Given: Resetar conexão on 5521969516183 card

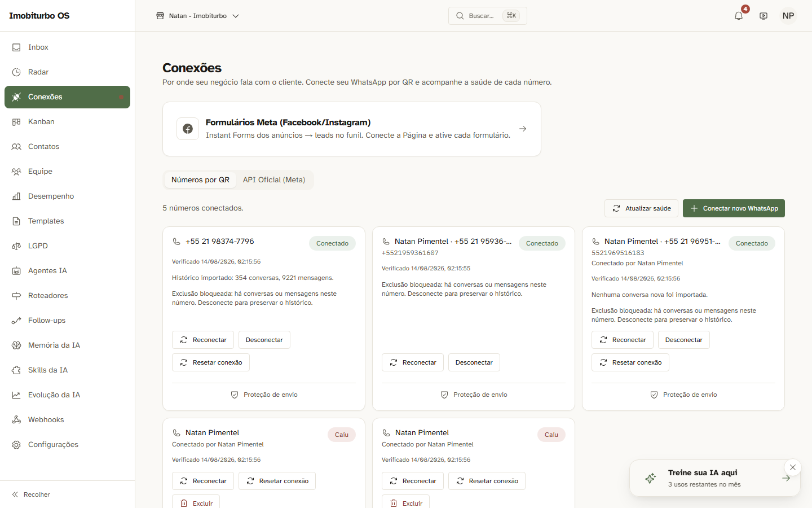Looking at the screenshot, I should [x=630, y=362].
